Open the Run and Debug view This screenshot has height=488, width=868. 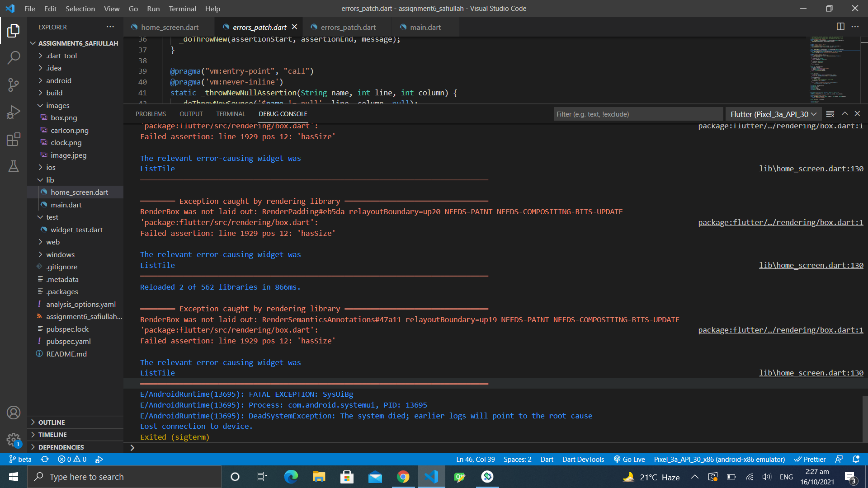14,112
